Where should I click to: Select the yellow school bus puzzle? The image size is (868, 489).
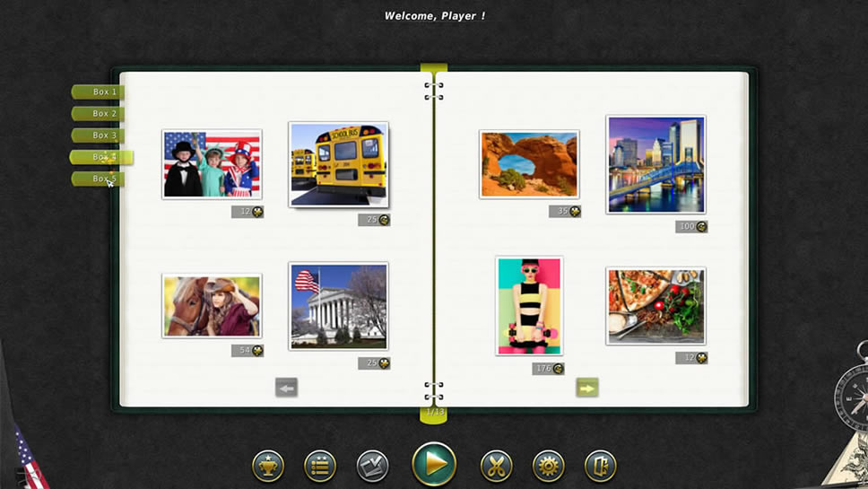click(x=338, y=164)
